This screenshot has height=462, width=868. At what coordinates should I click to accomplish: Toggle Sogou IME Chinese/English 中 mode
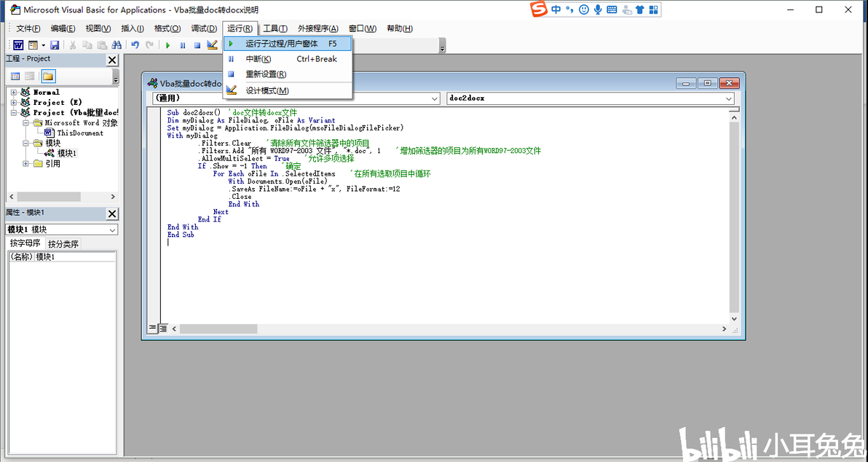pos(556,9)
